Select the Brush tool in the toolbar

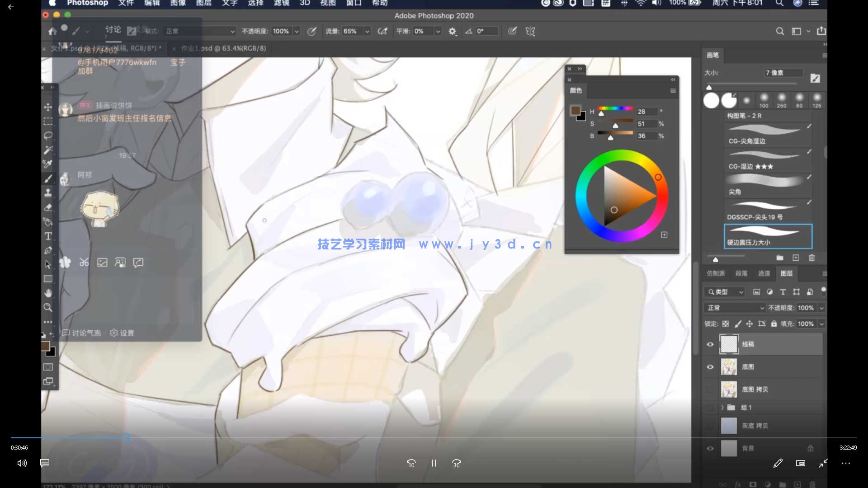click(48, 178)
